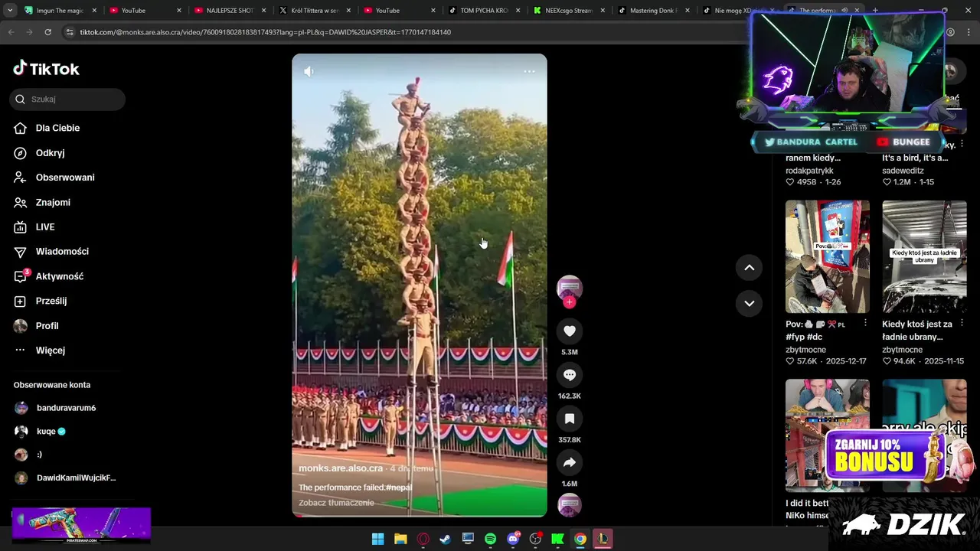Switch to TOM PYCHA KRO browser tab
Screen dimensions: 980x551
[x=485, y=11]
